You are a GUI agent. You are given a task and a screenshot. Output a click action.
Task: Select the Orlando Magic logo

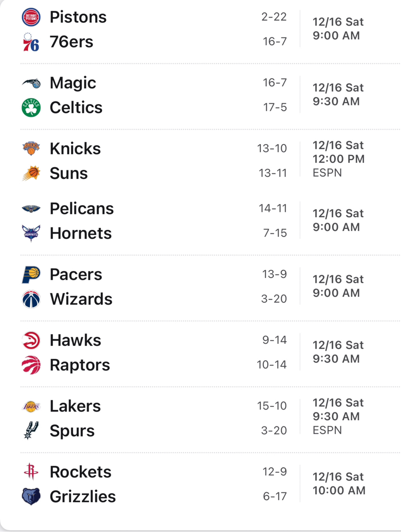(31, 83)
